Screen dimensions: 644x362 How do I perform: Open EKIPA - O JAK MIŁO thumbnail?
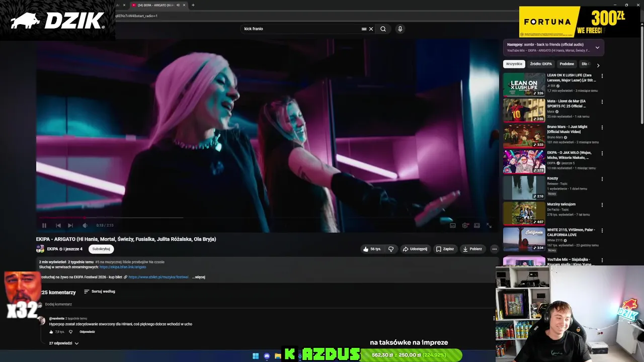pyautogui.click(x=524, y=161)
